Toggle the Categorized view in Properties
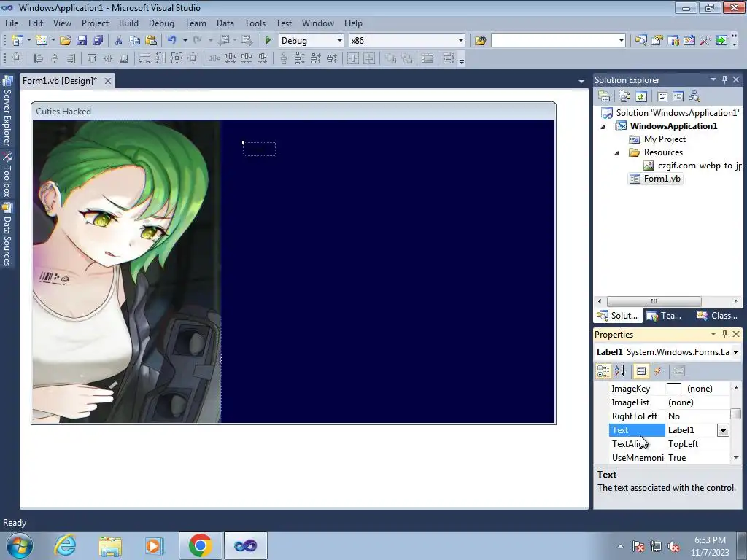 [x=603, y=371]
